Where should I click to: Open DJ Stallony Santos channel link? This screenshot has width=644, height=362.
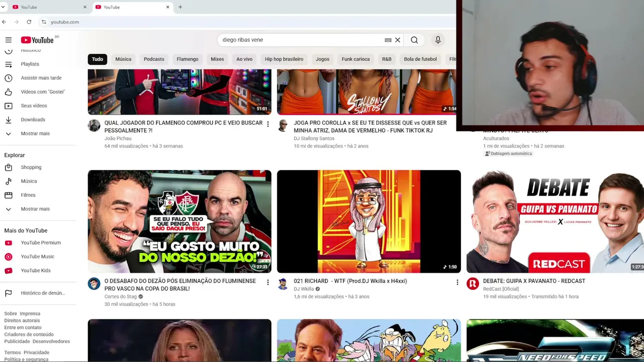click(x=314, y=138)
